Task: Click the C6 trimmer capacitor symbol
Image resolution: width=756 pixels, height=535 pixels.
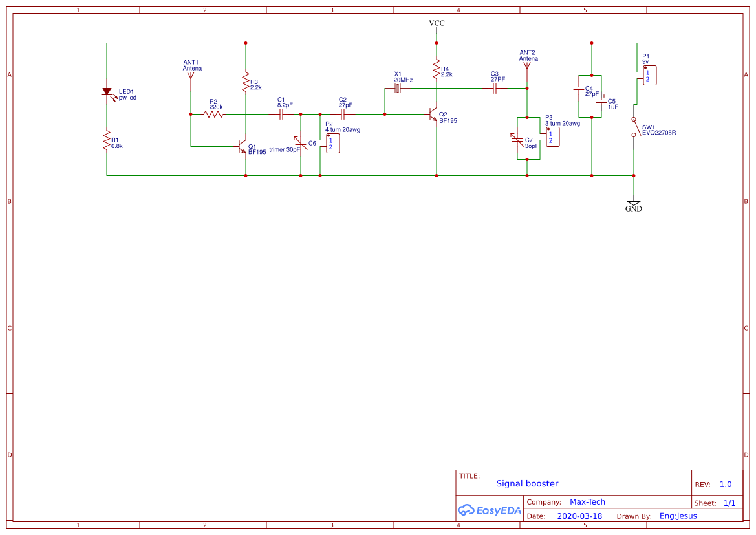Action: [x=301, y=142]
